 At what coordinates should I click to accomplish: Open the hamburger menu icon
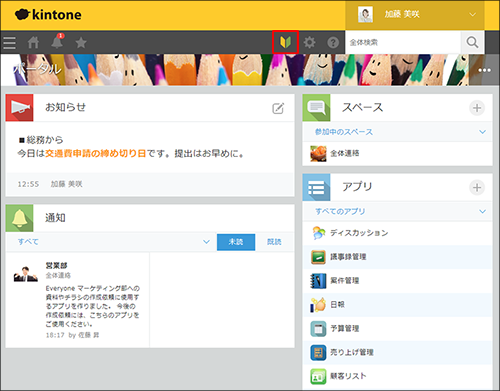[9, 43]
